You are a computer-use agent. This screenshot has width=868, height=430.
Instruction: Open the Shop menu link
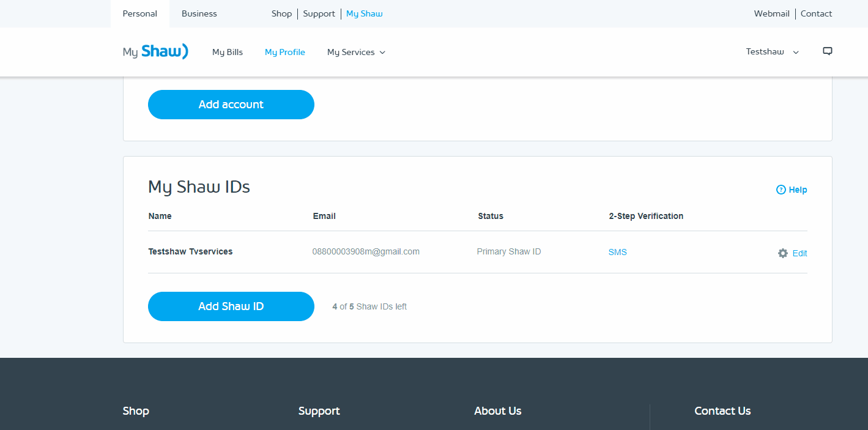click(282, 13)
